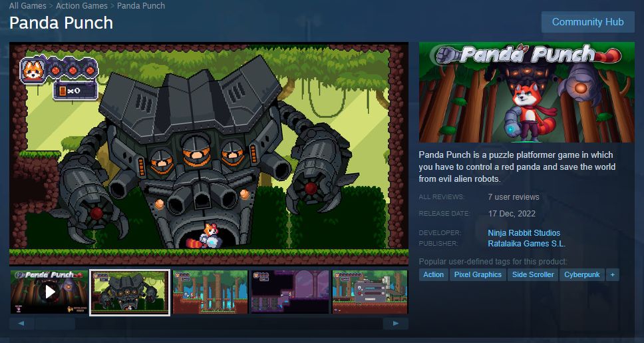The image size is (644, 343).
Task: Click the right arrow of thumbnail strip
Action: 396,324
